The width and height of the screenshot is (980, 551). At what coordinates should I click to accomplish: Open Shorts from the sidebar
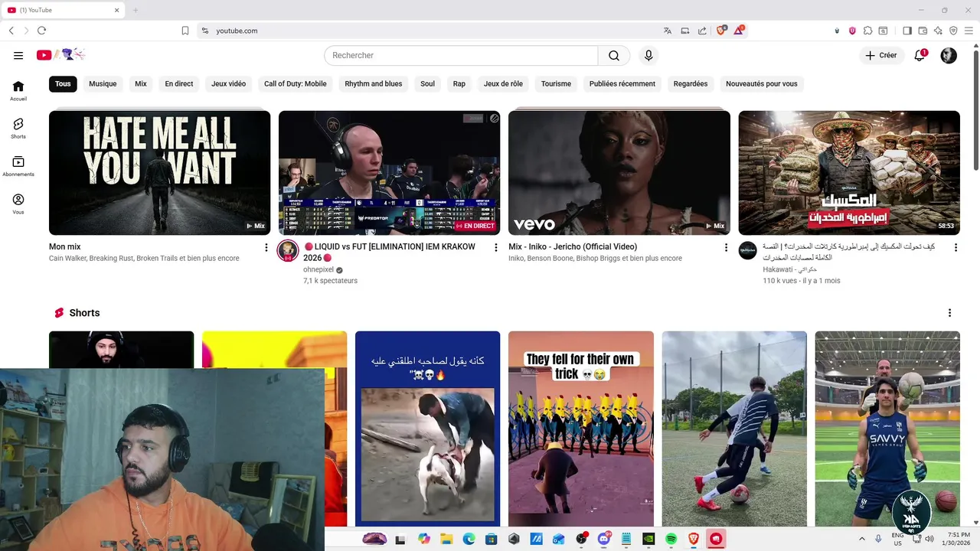(18, 129)
